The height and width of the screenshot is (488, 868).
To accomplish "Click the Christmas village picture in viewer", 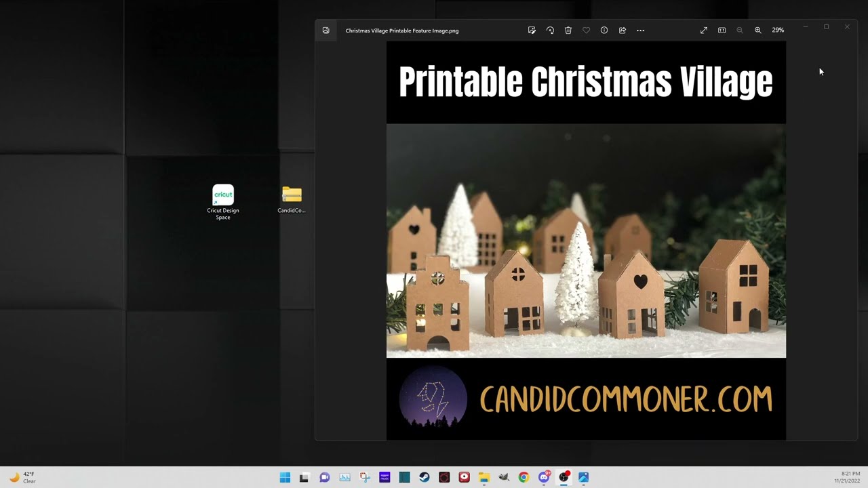I will pyautogui.click(x=586, y=241).
